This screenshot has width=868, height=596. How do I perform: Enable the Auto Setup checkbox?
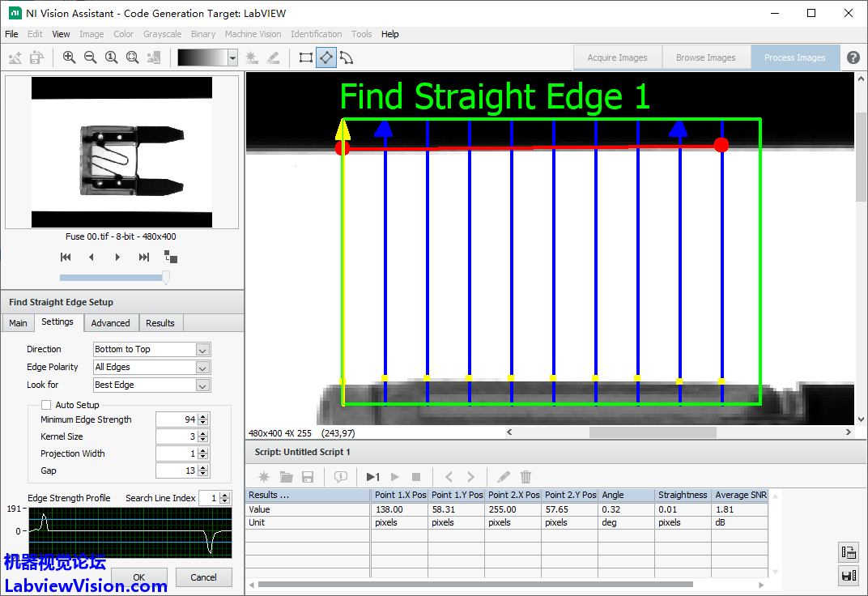[46, 405]
